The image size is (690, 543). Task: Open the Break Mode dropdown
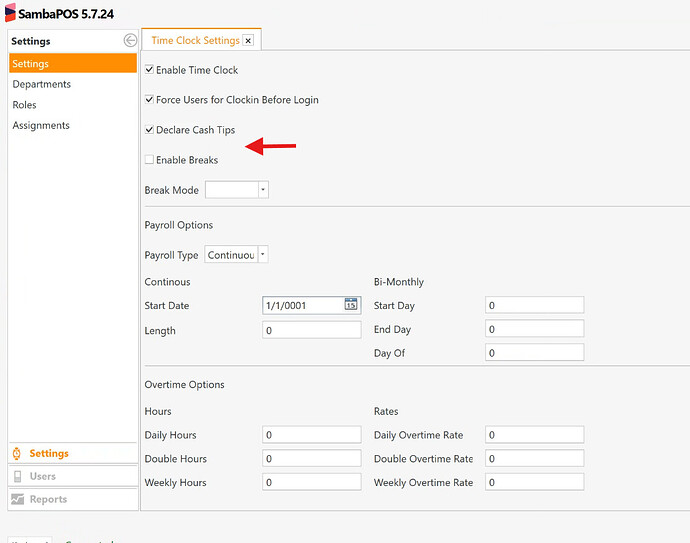[263, 190]
